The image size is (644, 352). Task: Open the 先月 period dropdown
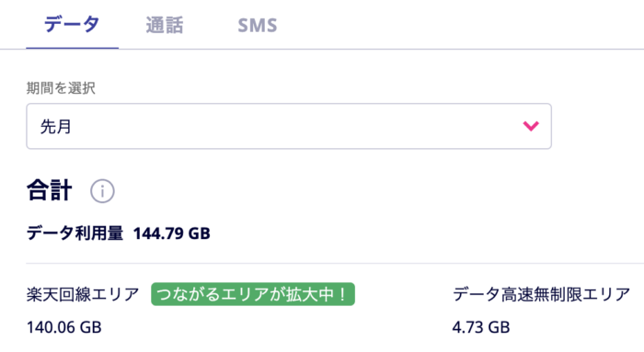coord(289,126)
